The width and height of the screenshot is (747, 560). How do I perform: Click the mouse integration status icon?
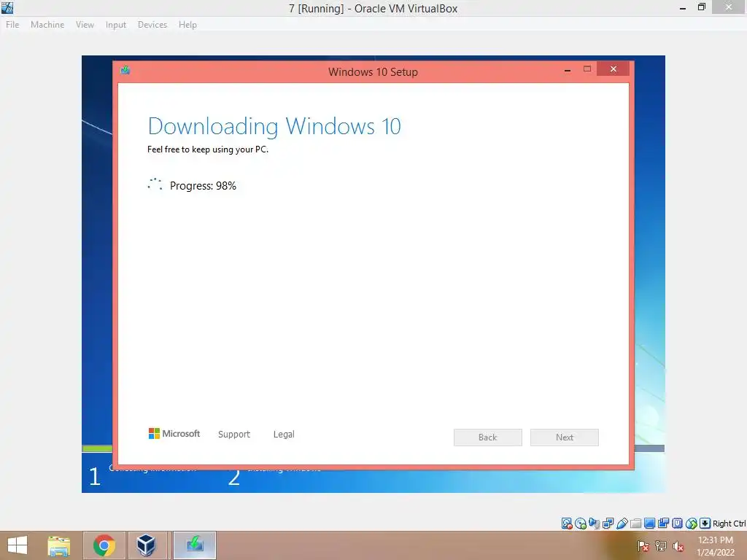tap(692, 524)
